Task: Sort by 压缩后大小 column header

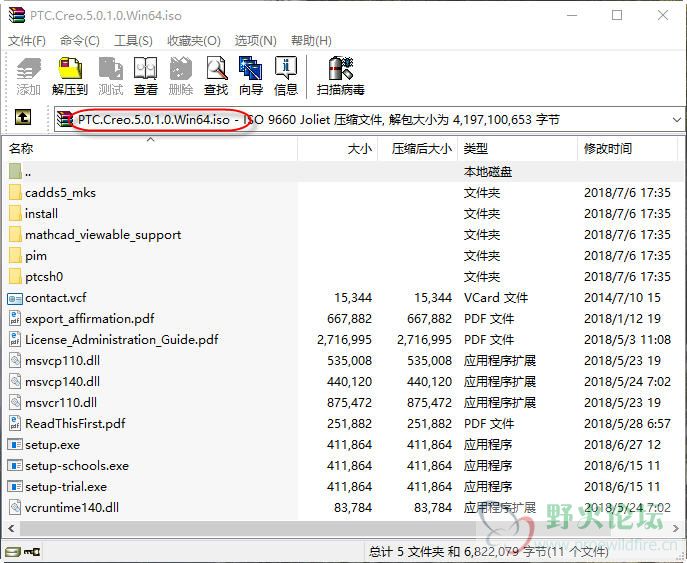Action: [x=418, y=149]
